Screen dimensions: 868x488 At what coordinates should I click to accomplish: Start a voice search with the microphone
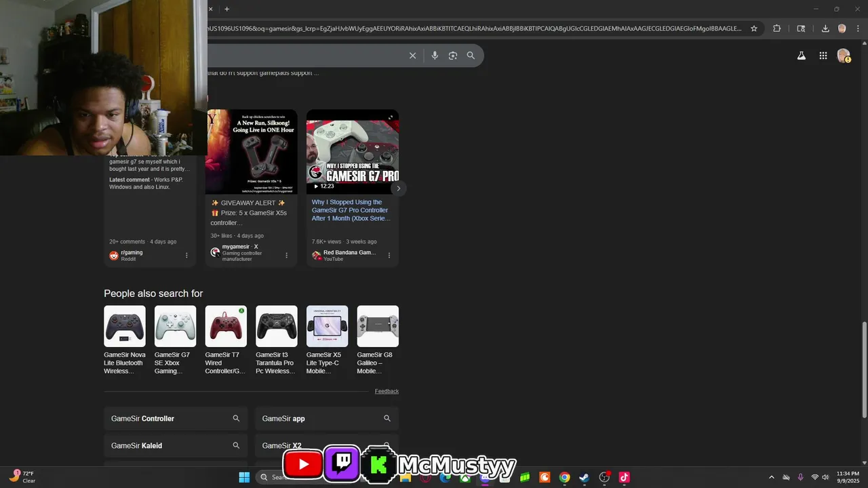(435, 56)
